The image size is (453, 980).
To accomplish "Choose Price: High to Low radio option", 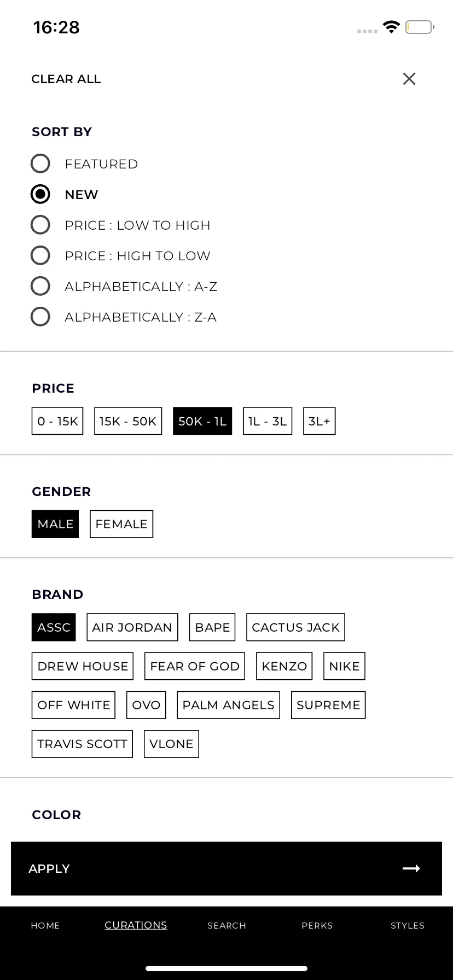I will pos(40,255).
